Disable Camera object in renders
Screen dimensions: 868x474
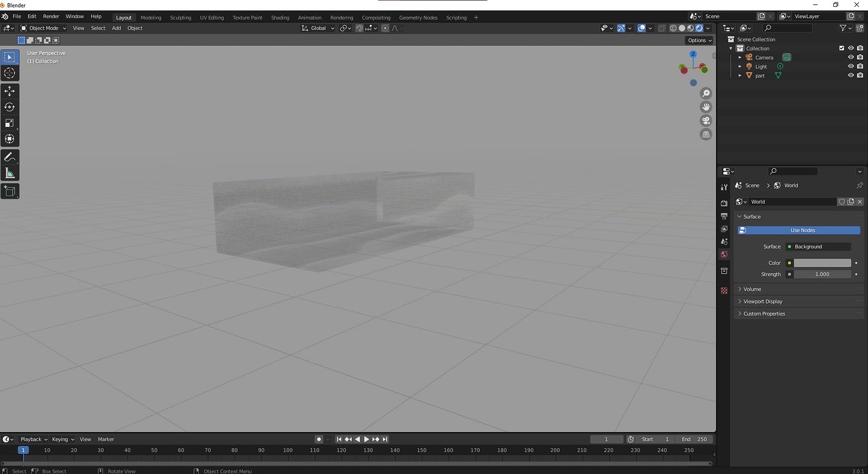[860, 57]
